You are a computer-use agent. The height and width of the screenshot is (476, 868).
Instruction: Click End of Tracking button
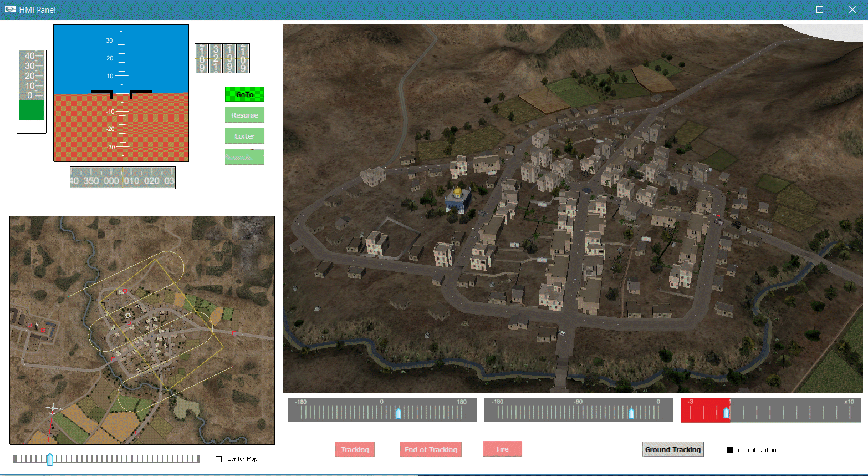431,449
